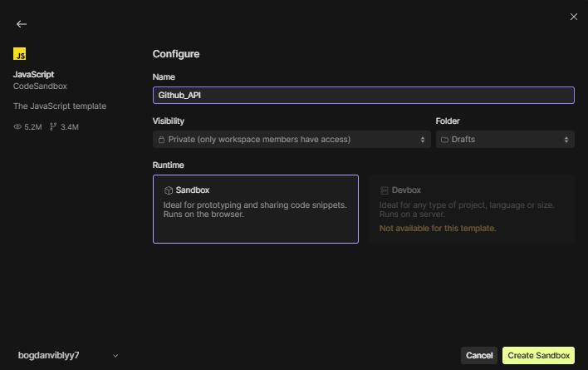Click the chevron next to bogdanviblyy7

(115, 356)
